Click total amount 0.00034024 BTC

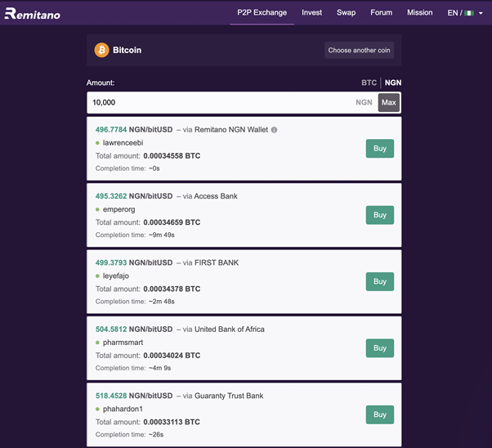point(172,356)
